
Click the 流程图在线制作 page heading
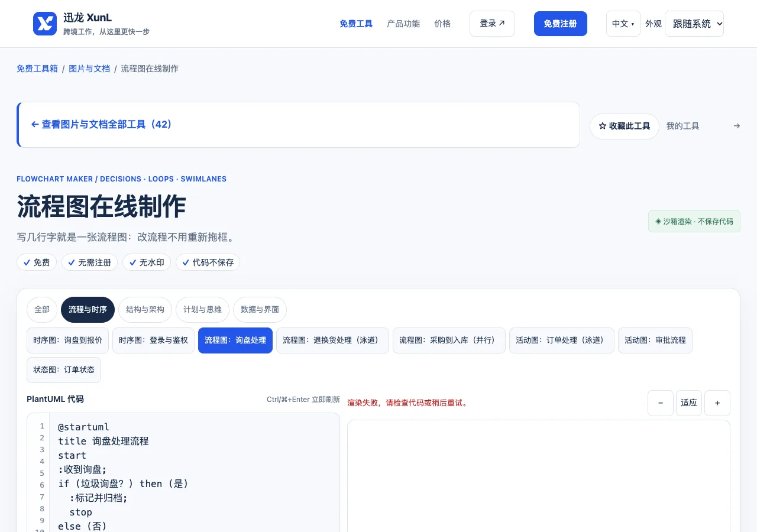pyautogui.click(x=101, y=207)
